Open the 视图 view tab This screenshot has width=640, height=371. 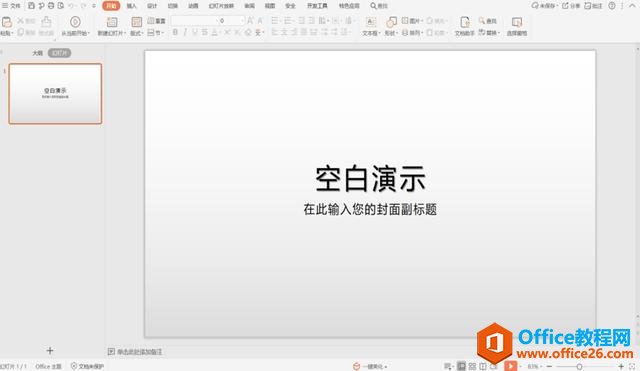coord(270,6)
